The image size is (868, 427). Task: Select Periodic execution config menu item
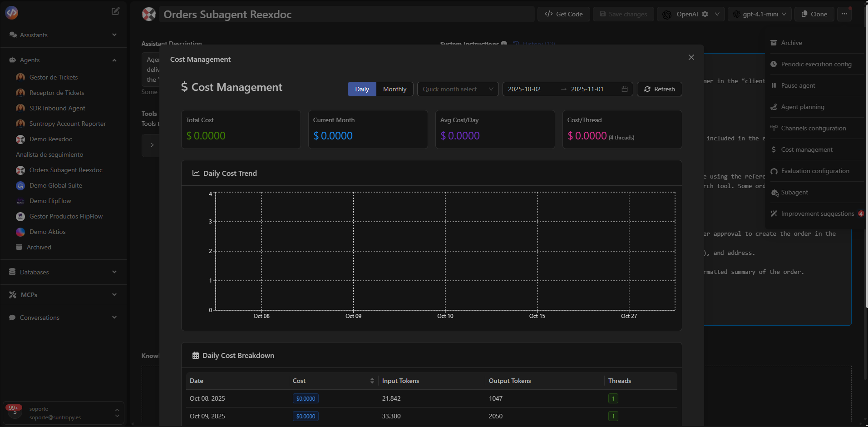click(816, 64)
